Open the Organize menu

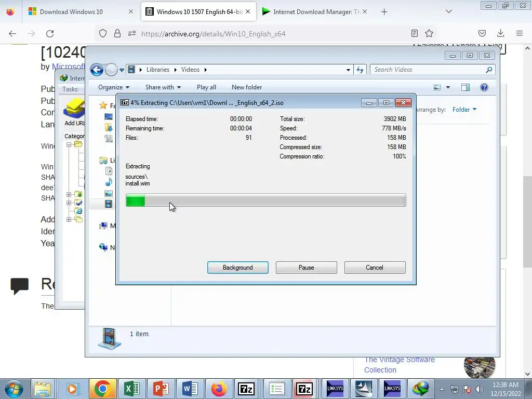pos(114,87)
